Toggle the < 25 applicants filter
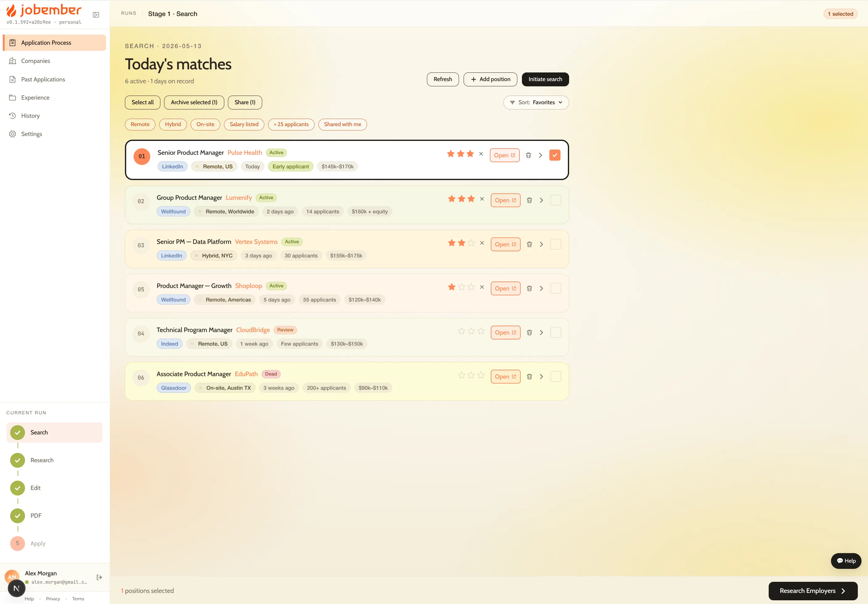The height and width of the screenshot is (604, 868). (291, 124)
